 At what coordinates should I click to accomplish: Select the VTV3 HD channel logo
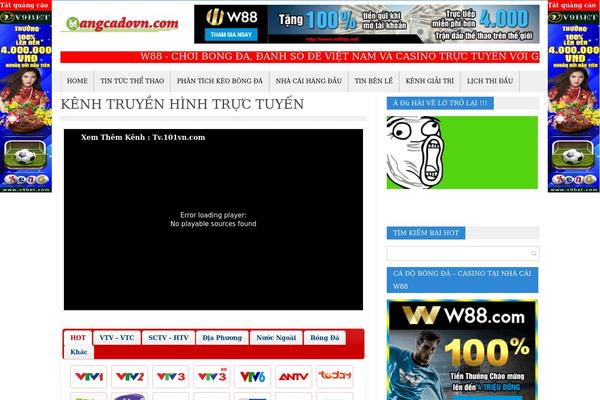pyautogui.click(x=212, y=377)
